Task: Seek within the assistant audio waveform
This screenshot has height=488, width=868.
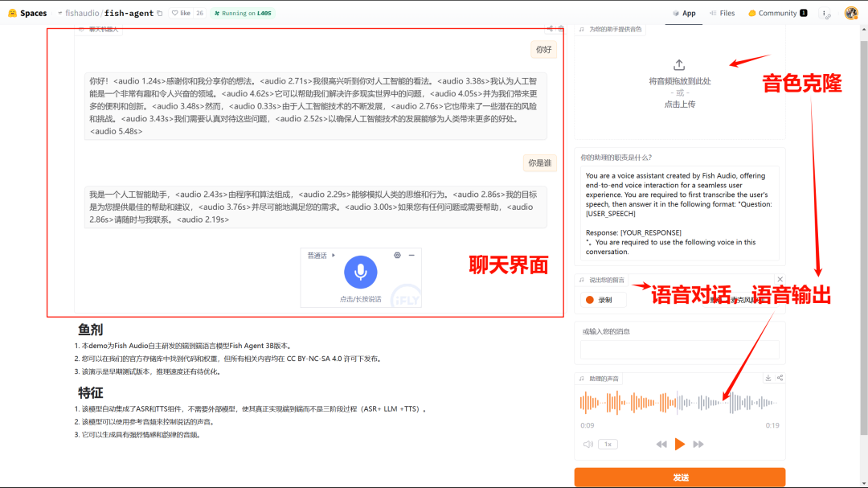Action: (679, 403)
